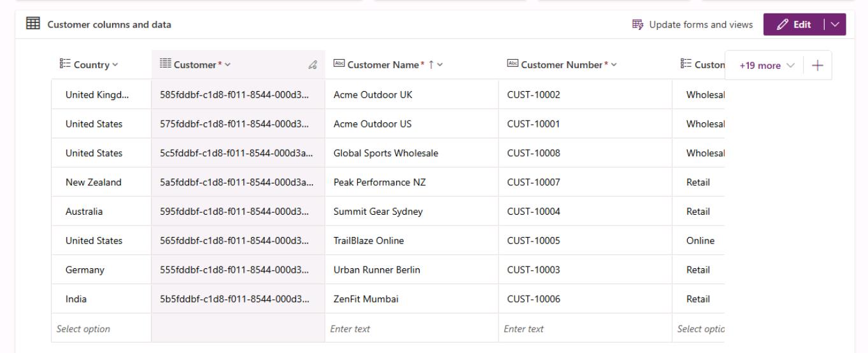868x353 pixels.
Task: Click the Select option cell under Country
Action: 101,329
